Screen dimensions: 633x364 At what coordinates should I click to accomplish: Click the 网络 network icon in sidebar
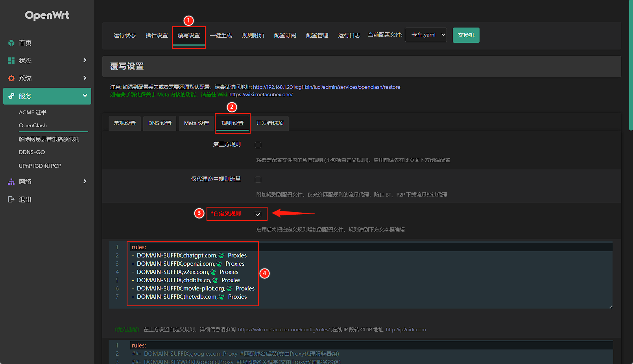[x=11, y=182]
